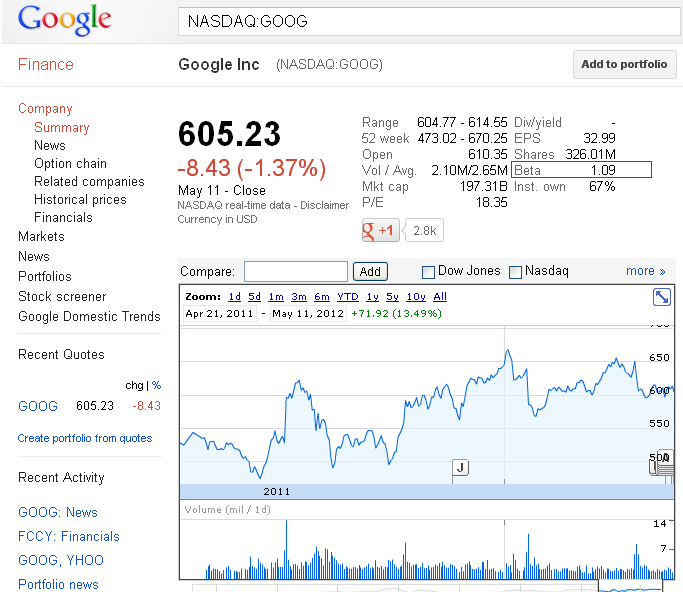Image resolution: width=683 pixels, height=592 pixels.
Task: Click Create portfolio from quotes
Action: (85, 438)
